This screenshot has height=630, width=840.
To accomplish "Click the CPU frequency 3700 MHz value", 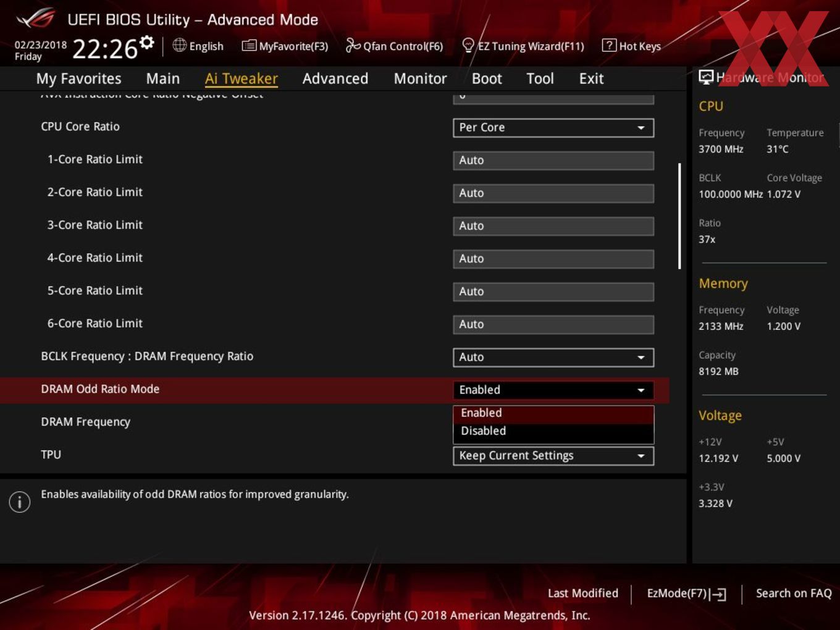I will (721, 149).
